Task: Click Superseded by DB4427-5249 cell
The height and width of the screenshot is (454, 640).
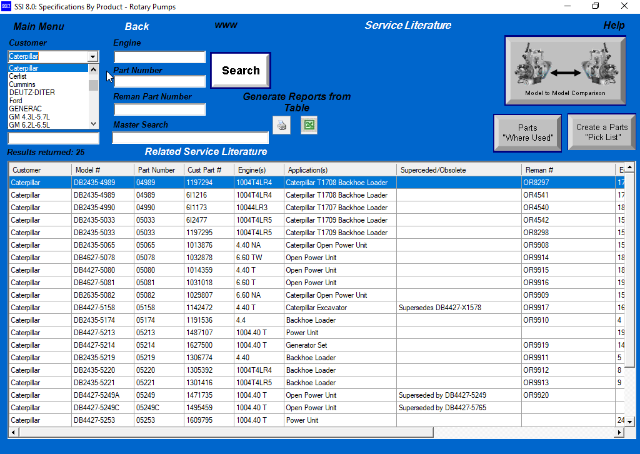Action: tap(459, 395)
